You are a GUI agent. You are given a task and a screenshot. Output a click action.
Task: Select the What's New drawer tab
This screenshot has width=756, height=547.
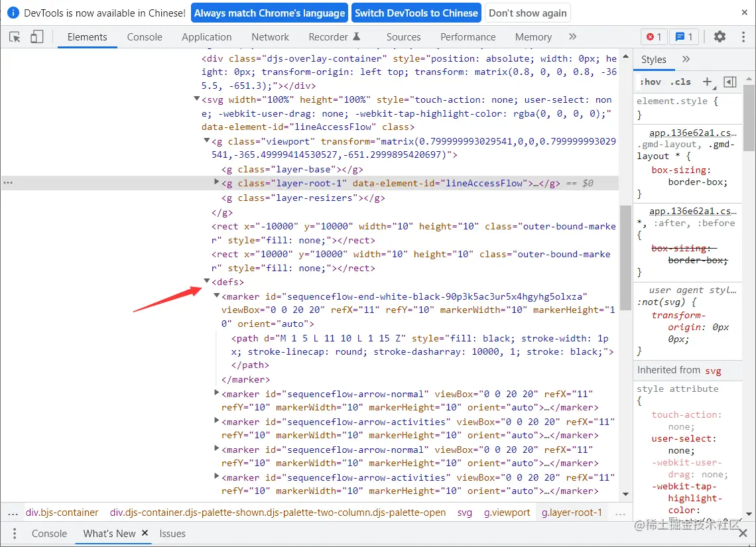[x=109, y=534]
